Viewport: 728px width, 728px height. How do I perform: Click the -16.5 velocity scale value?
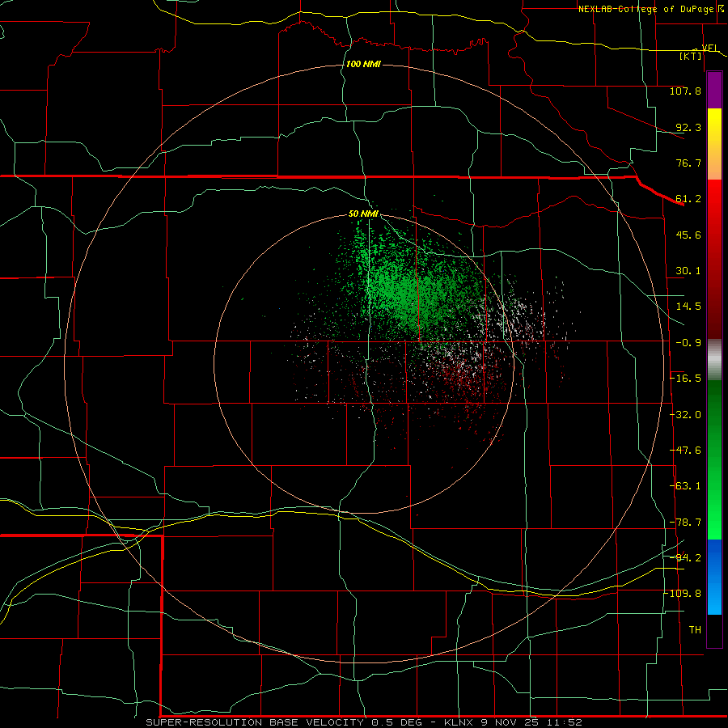[685, 379]
